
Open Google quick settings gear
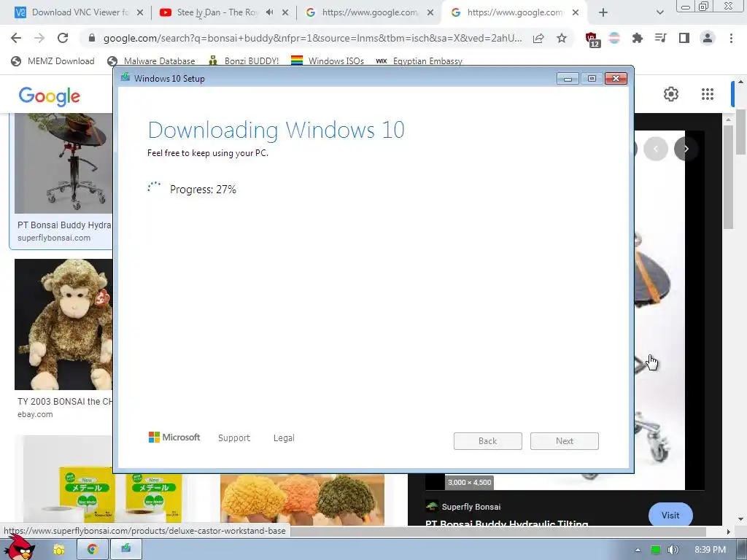pos(671,94)
